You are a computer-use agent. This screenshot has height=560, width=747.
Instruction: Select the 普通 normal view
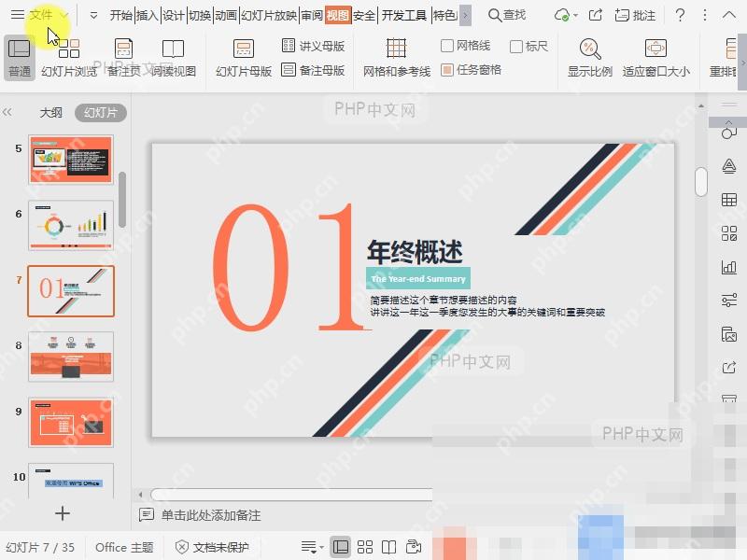coord(20,58)
